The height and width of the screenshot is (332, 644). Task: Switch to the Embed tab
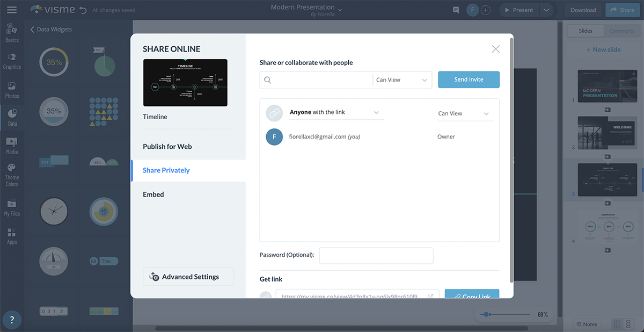tap(153, 194)
